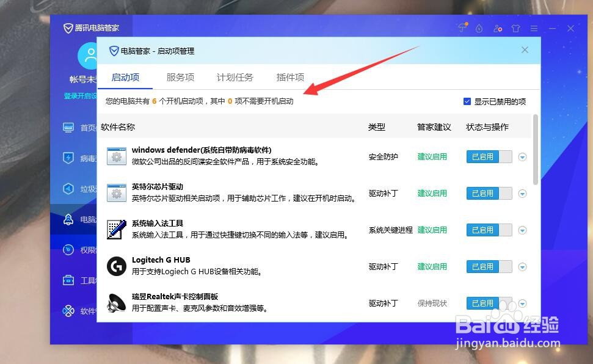The image size is (593, 364).
Task: Expand options arrow for 英特尔芯片驱动
Action: tap(522, 194)
